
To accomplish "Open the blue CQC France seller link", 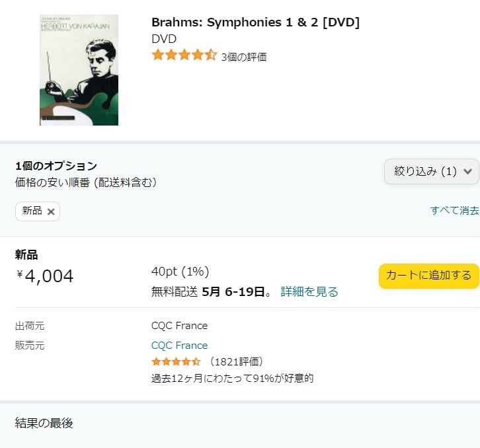I will [179, 345].
